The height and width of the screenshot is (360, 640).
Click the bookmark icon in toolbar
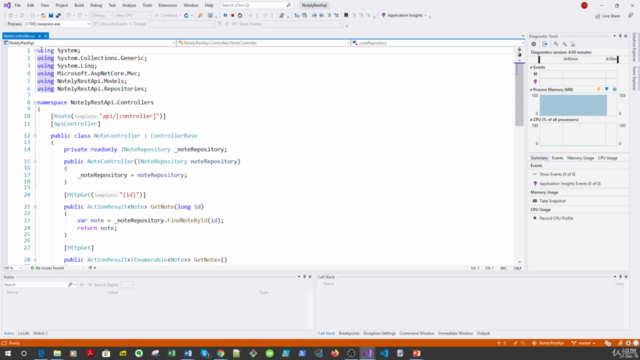coord(346,16)
